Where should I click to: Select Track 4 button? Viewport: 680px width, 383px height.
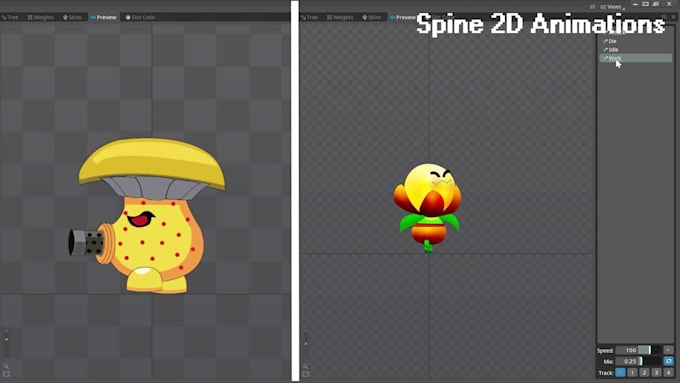tap(668, 372)
